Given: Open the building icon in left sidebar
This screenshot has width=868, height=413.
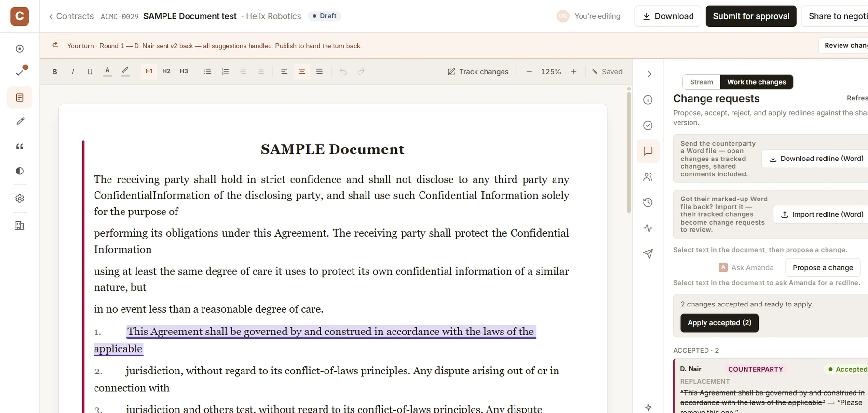Looking at the screenshot, I should click(20, 226).
